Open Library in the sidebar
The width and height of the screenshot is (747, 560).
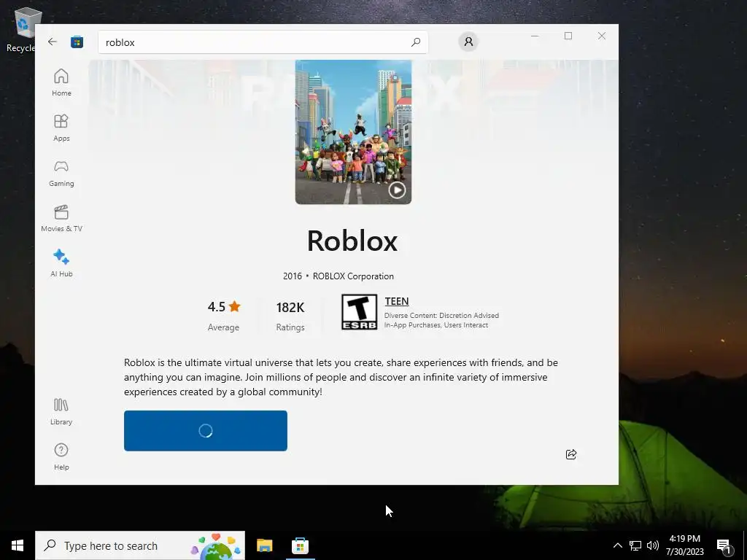(x=61, y=411)
